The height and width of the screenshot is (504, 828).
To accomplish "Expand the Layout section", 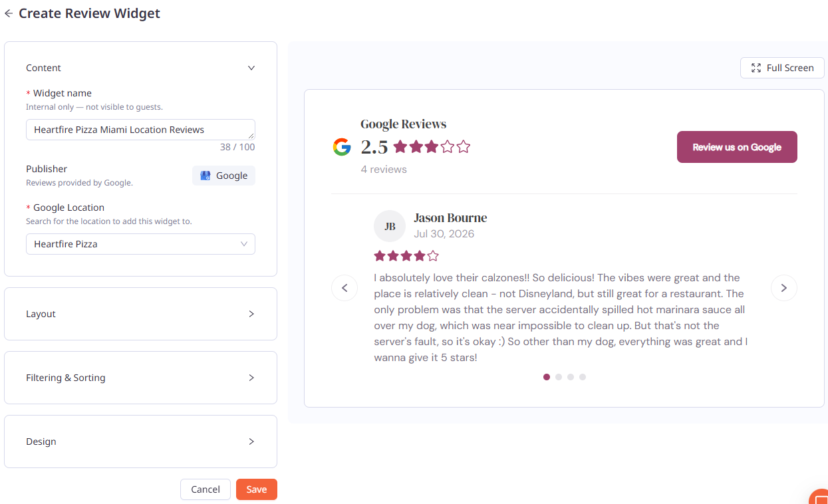I will (140, 314).
